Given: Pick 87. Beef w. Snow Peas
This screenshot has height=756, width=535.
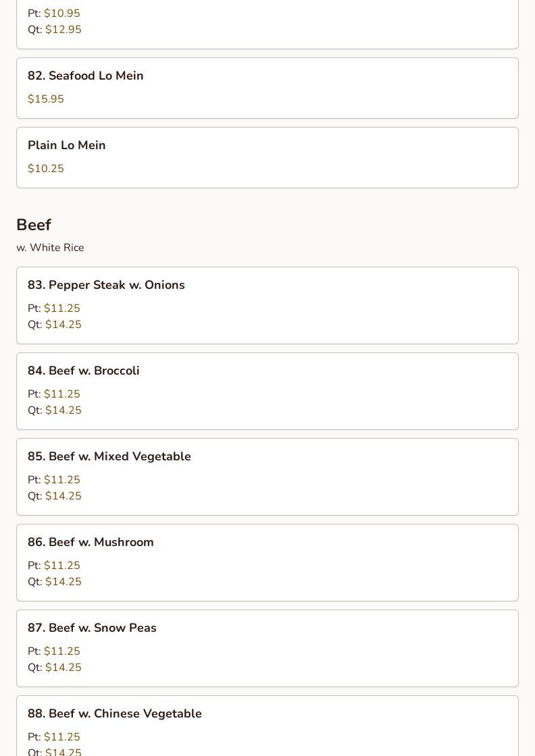Looking at the screenshot, I should coord(267,649).
